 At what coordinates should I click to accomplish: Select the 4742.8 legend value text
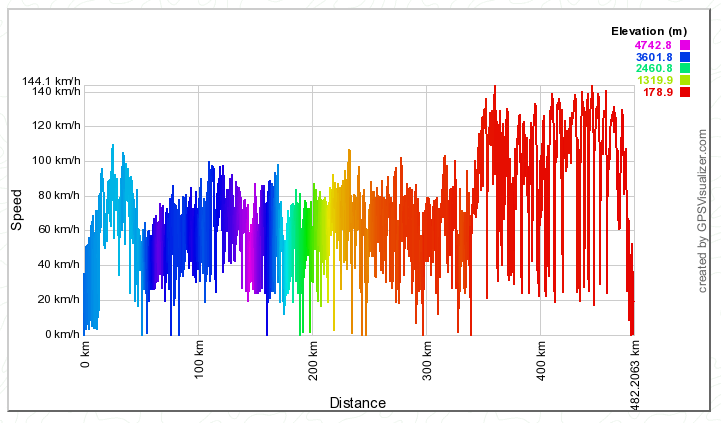[653, 45]
